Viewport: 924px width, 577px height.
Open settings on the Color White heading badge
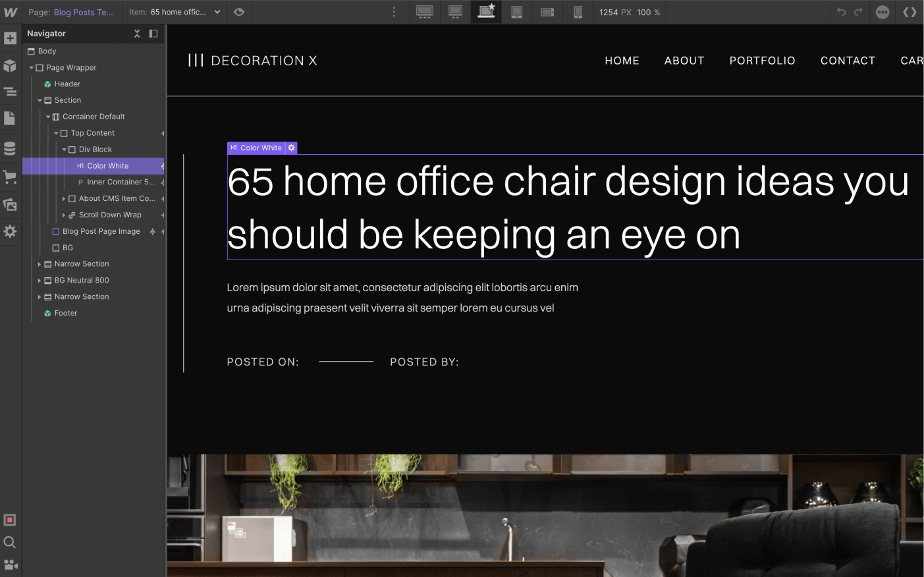point(291,148)
